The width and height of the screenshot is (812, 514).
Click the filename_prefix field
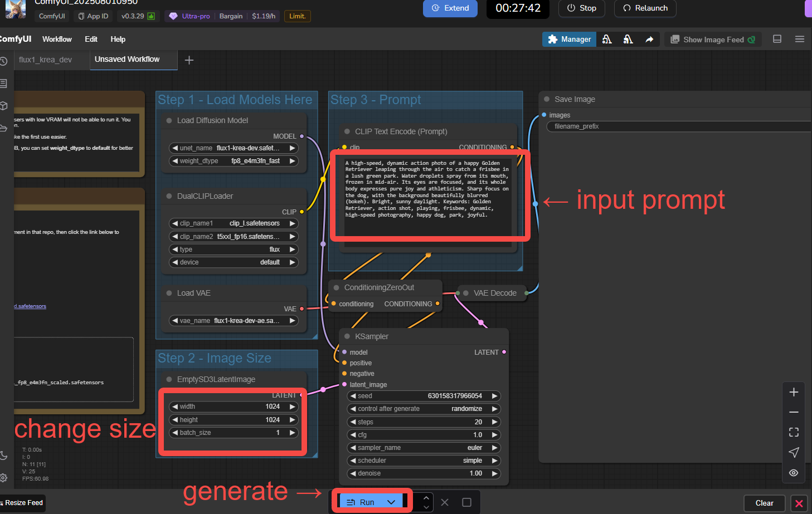coord(679,126)
